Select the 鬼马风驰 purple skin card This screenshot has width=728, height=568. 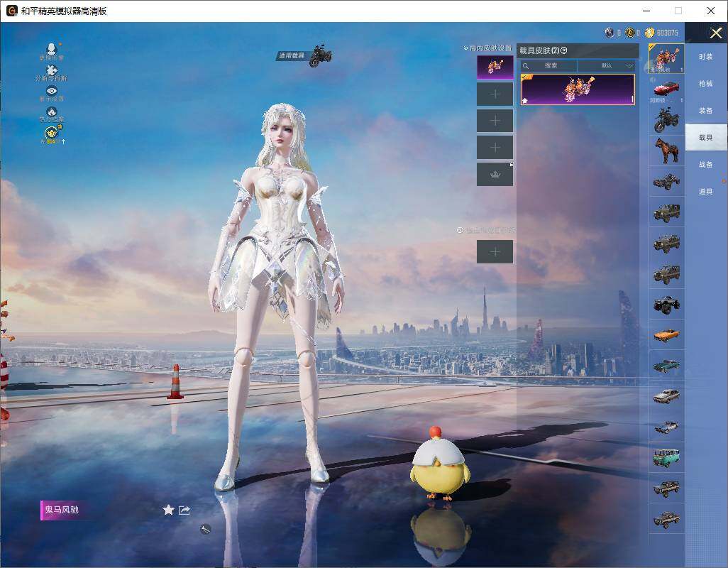578,89
